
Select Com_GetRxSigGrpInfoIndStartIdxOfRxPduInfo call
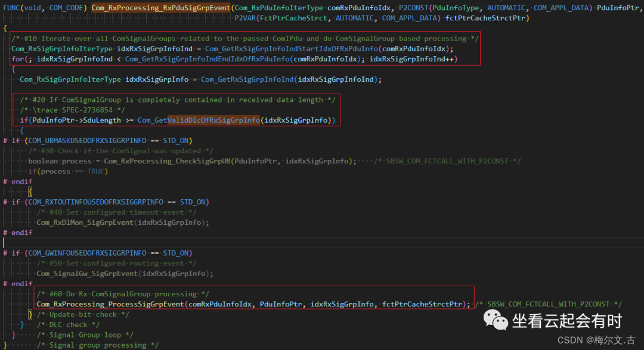pyautogui.click(x=291, y=49)
